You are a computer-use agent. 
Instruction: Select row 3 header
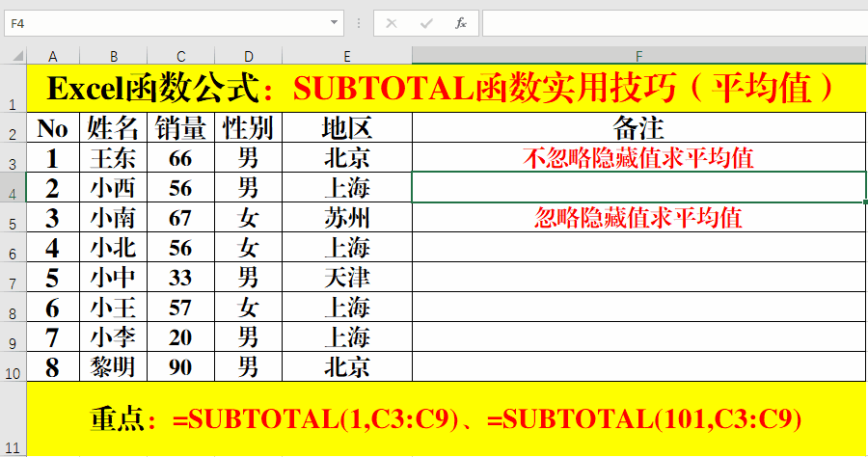(13, 157)
